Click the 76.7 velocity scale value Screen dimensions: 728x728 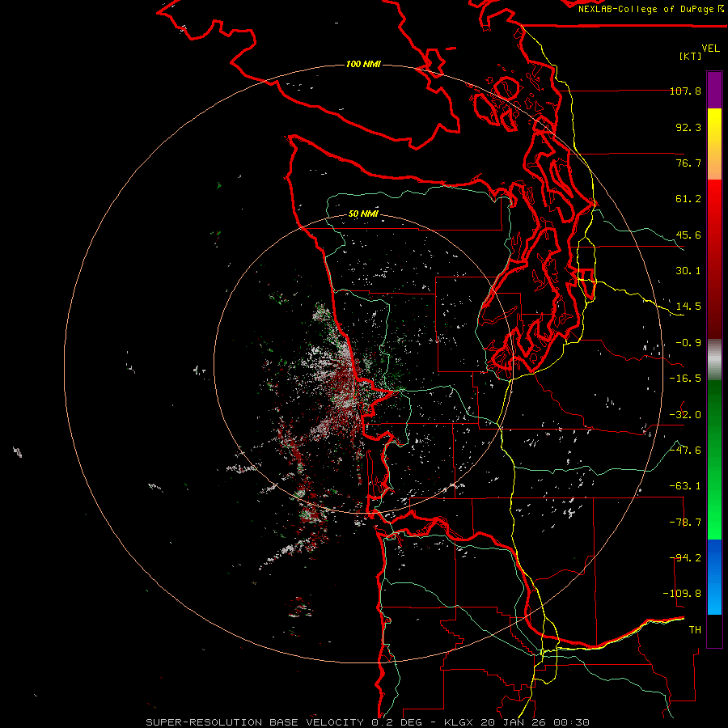(x=688, y=163)
